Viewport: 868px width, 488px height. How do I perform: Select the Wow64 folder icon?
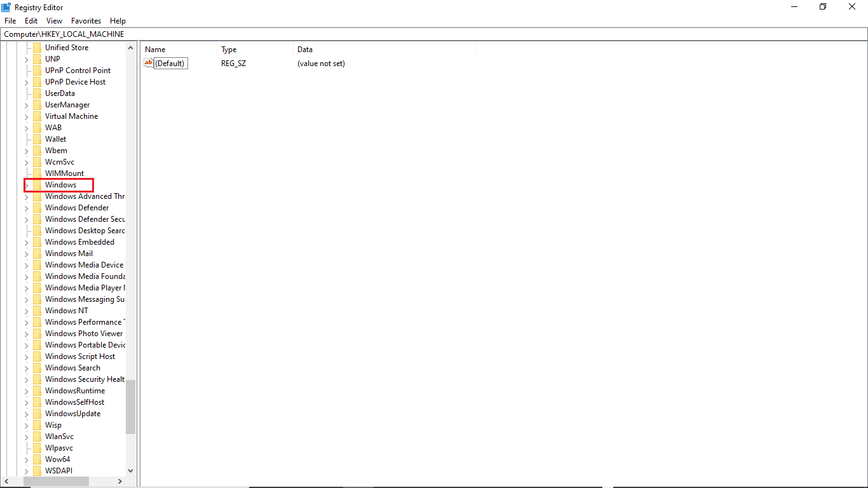point(37,459)
